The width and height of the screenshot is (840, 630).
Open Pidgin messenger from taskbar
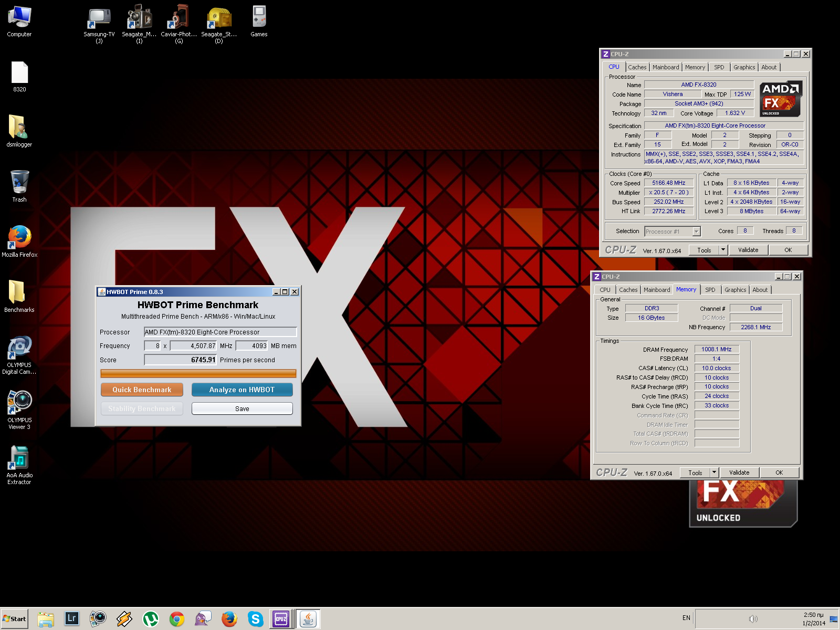203,619
